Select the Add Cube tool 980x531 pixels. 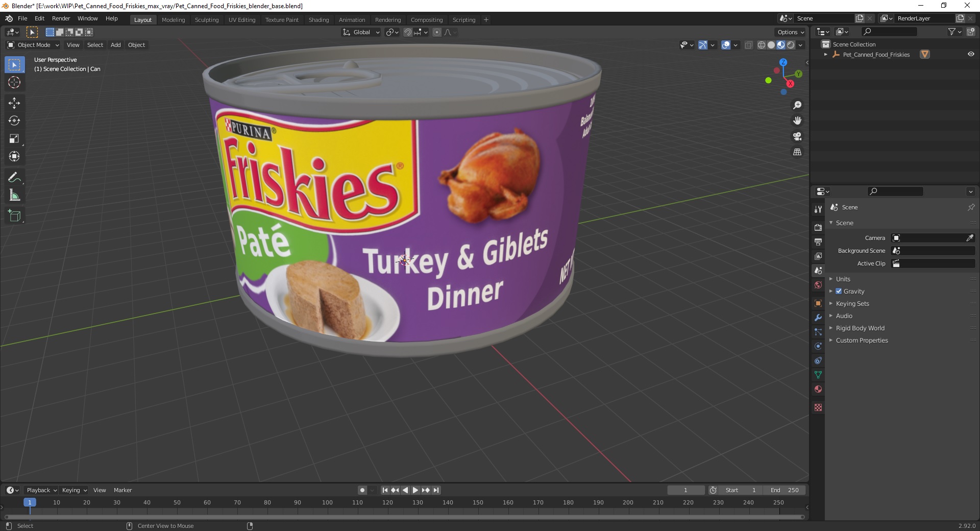click(x=14, y=215)
